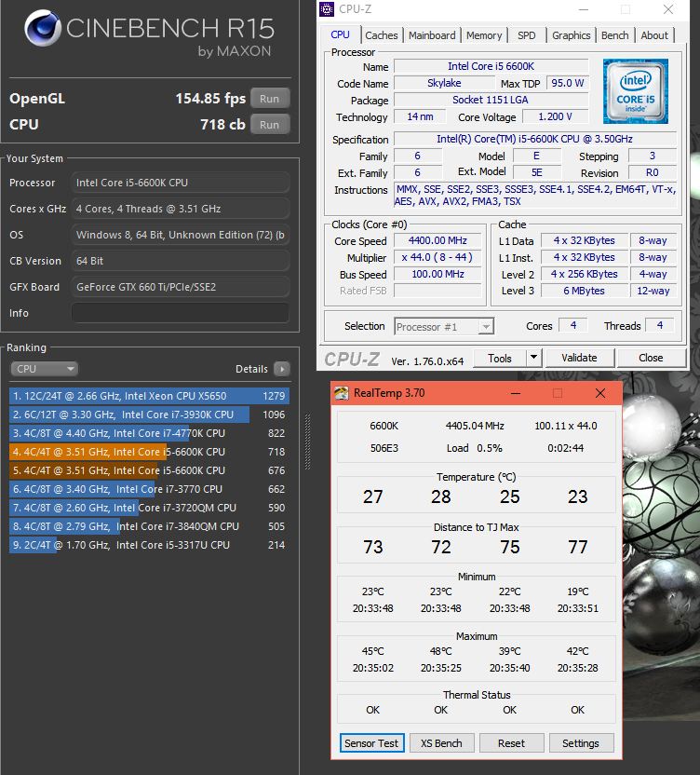Click Reset in RealTemp

coord(511,743)
